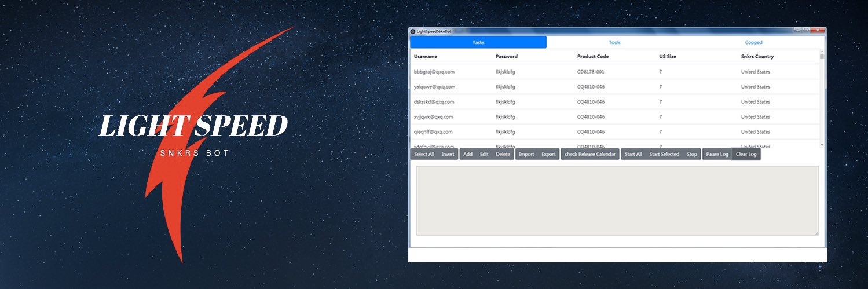Click the LightSpeedNikeBot title bar icon
Image resolution: width=868 pixels, height=289 pixels.
point(413,31)
